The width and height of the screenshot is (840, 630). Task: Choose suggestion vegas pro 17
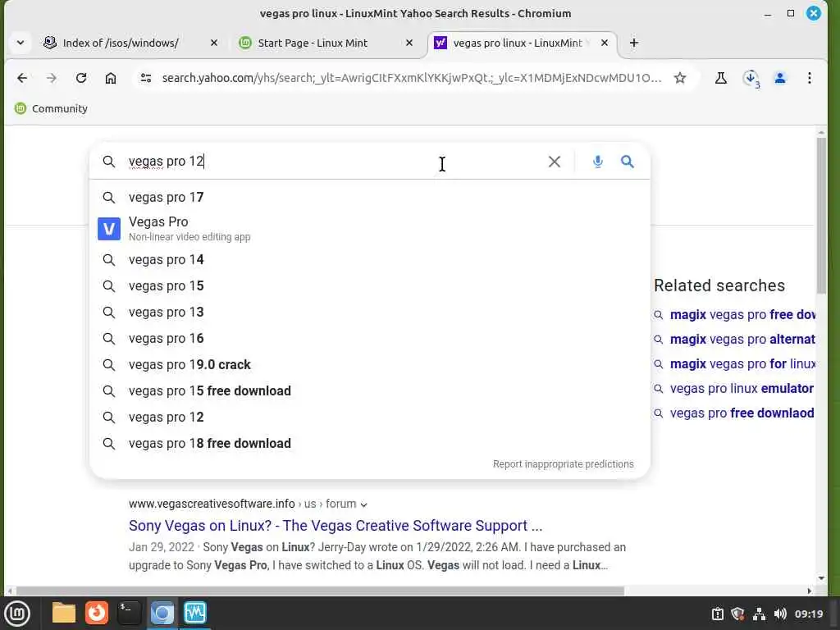tap(370, 197)
